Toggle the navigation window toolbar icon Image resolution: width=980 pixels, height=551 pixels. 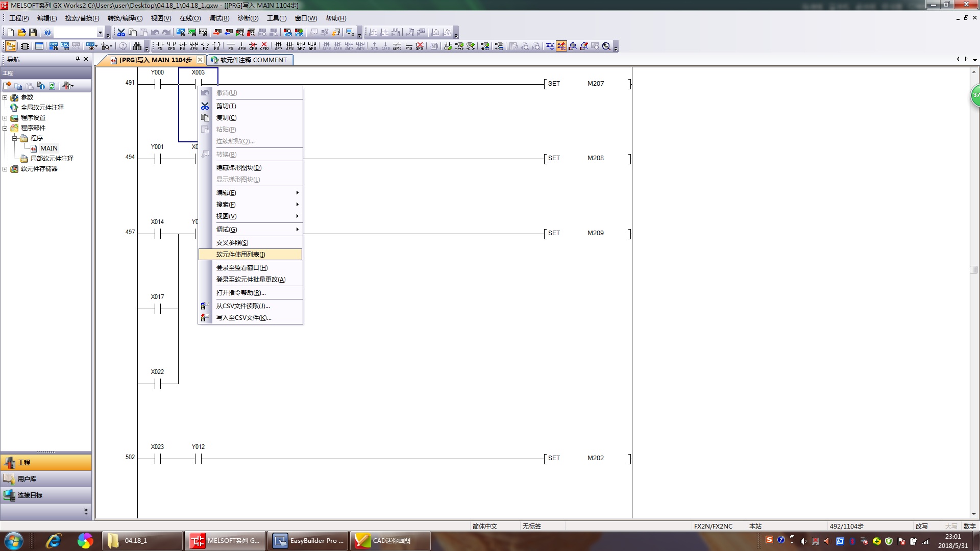click(x=10, y=46)
